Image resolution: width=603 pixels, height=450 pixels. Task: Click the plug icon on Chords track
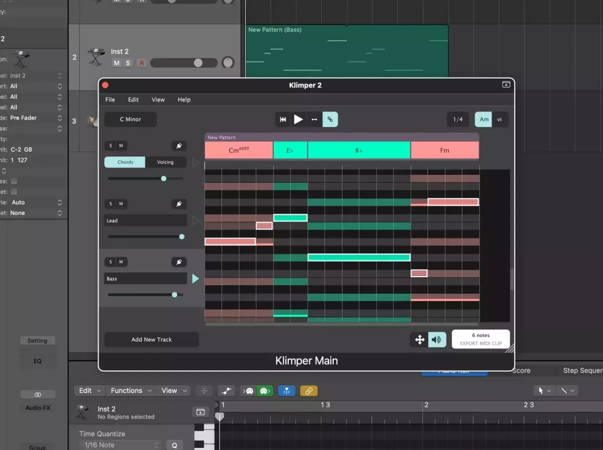point(179,146)
